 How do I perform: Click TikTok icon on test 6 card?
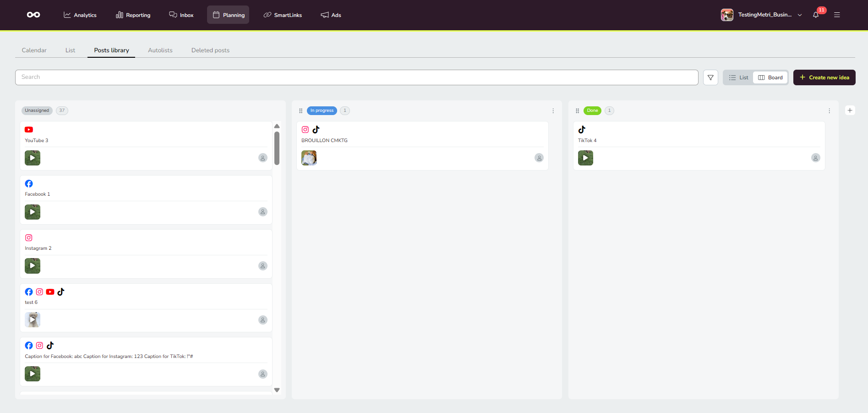(x=61, y=292)
